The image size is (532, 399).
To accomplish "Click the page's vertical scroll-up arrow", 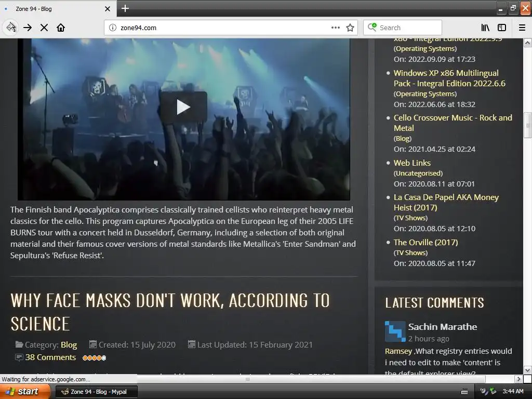I will (528, 43).
